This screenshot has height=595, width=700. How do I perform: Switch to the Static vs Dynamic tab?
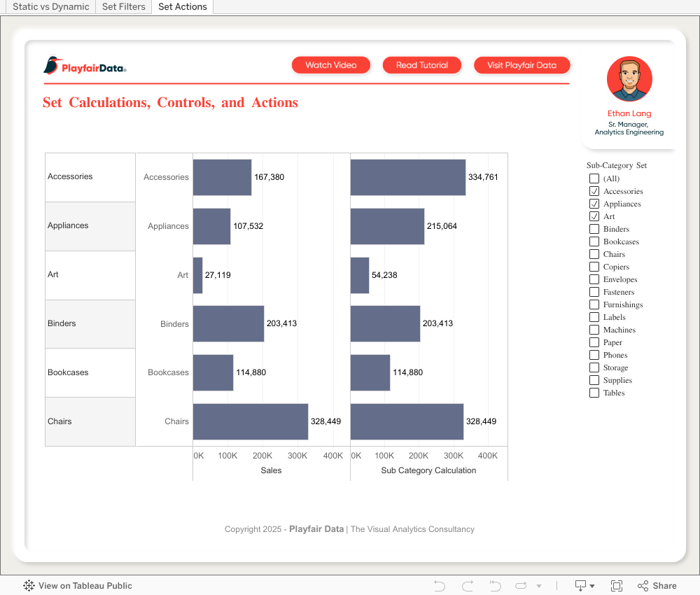pyautogui.click(x=51, y=7)
